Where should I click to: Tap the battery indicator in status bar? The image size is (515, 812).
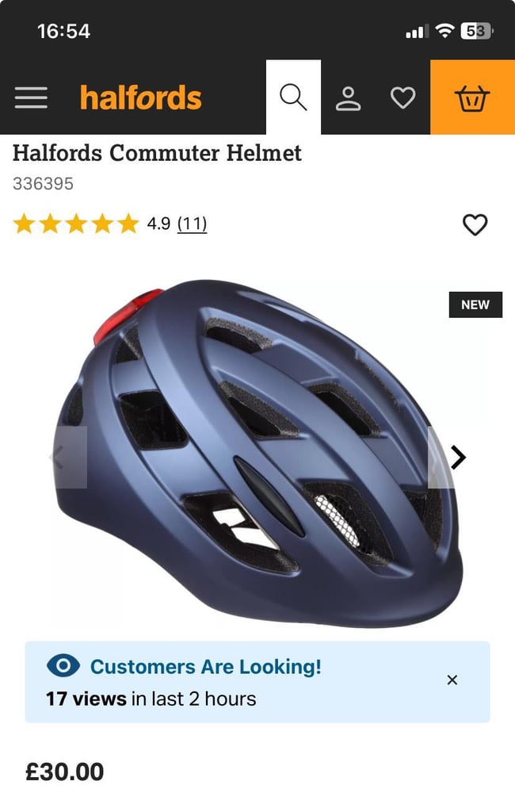pos(477,31)
